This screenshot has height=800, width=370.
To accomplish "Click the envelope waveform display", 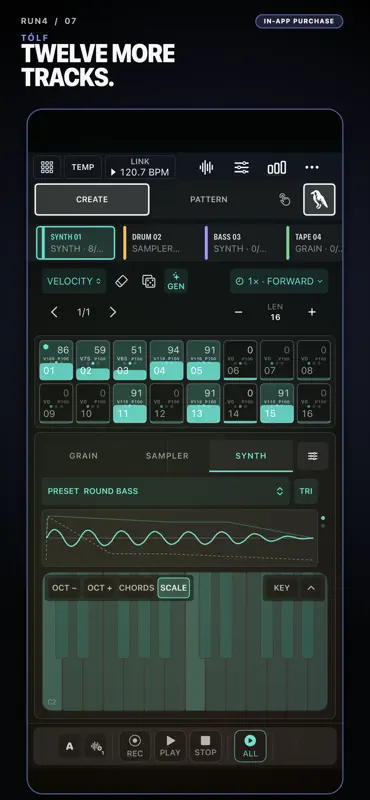I will point(180,538).
